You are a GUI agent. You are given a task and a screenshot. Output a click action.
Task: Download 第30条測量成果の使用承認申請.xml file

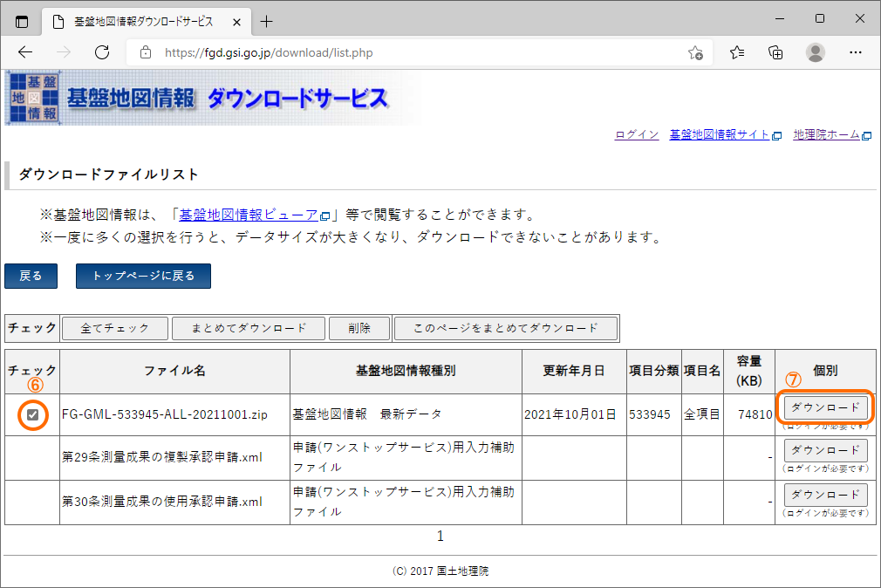pos(825,495)
